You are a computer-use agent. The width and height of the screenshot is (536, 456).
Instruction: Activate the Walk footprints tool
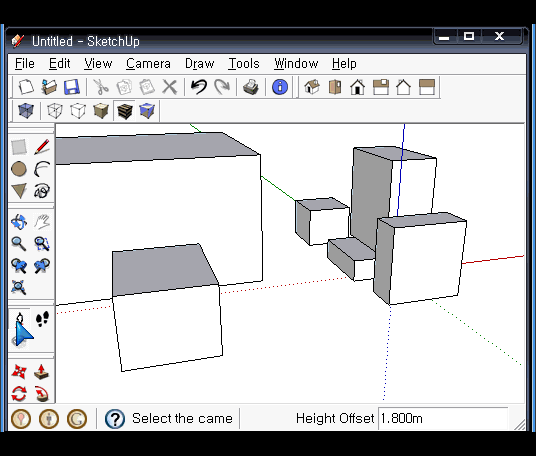pos(42,319)
